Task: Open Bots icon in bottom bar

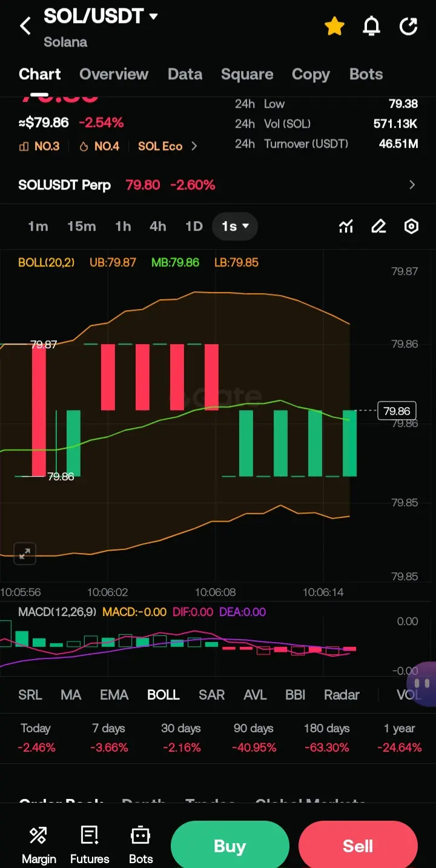Action: (140, 846)
